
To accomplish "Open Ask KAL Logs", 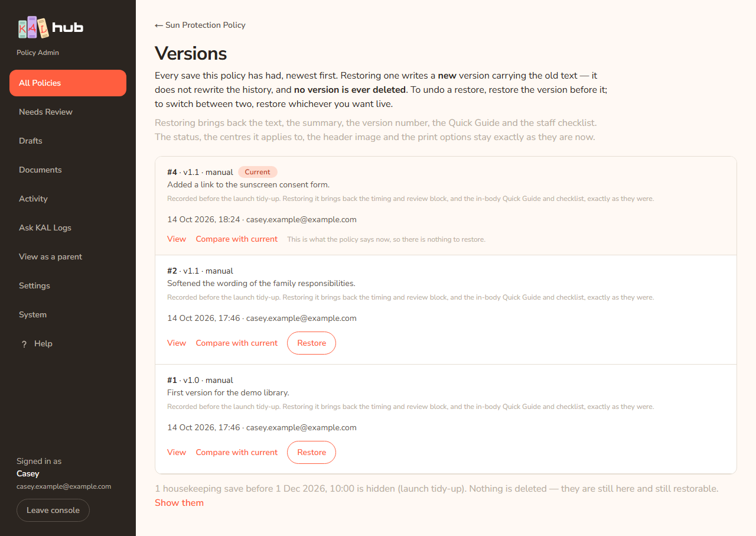I will (x=68, y=228).
